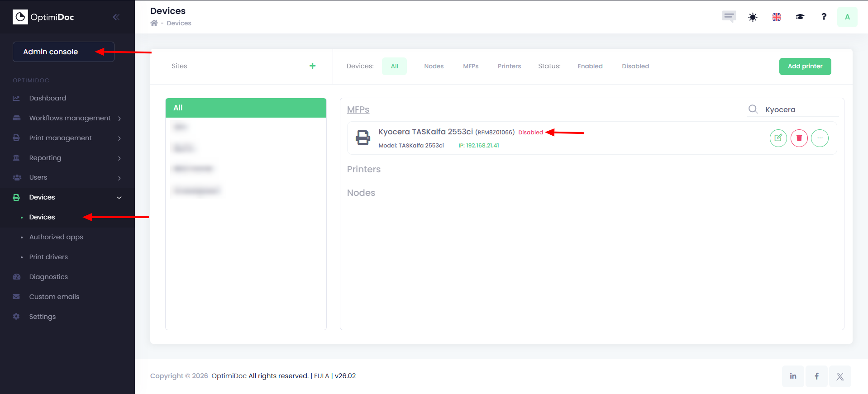Click the Add printer button
This screenshot has width=868, height=394.
(x=805, y=66)
